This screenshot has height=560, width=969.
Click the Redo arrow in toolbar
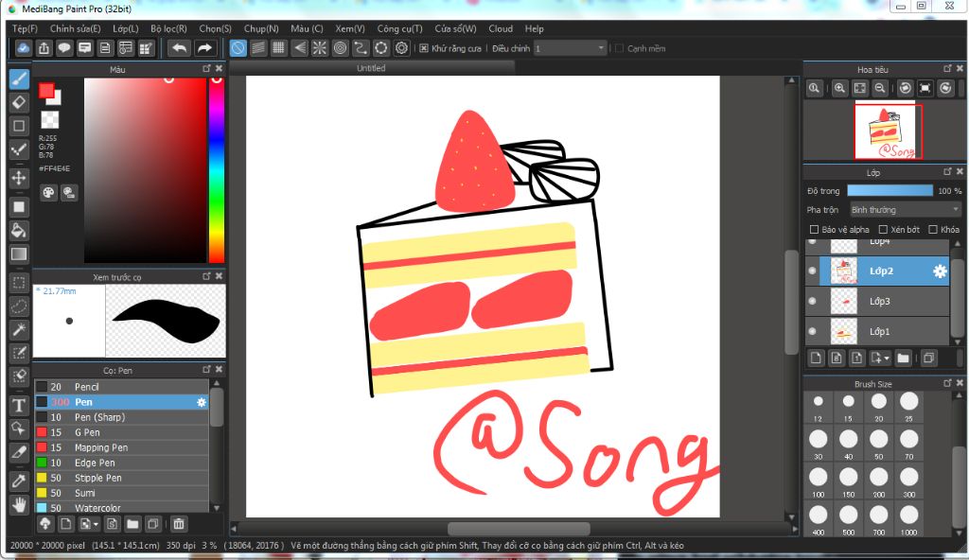tap(204, 48)
